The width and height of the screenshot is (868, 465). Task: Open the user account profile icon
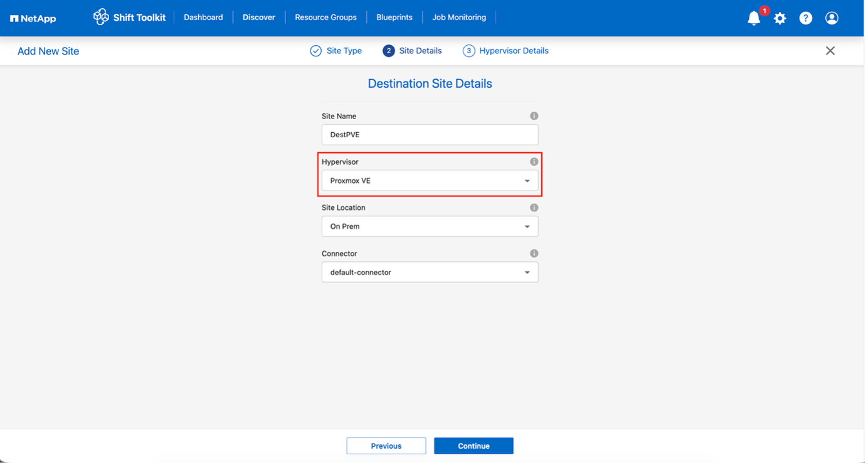[832, 18]
